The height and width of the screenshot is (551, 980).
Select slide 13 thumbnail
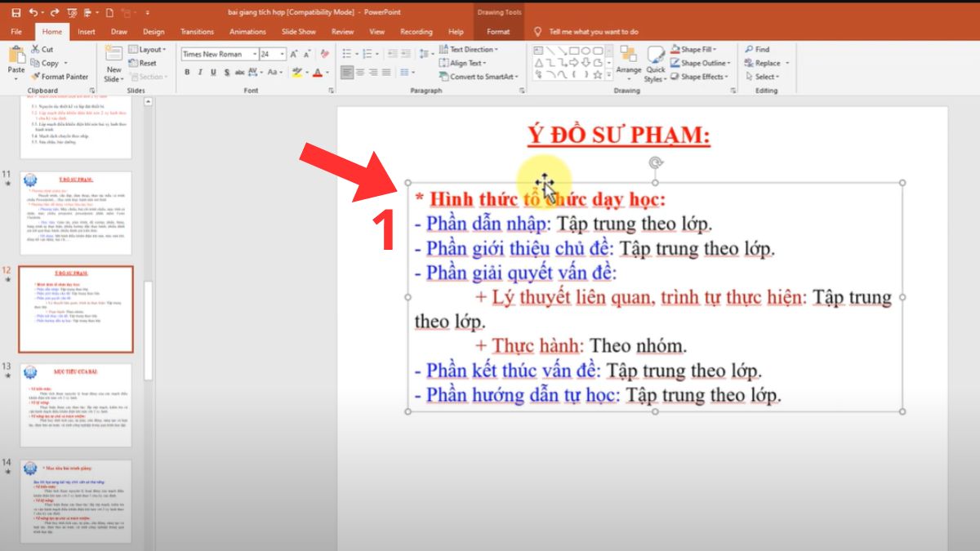point(75,405)
